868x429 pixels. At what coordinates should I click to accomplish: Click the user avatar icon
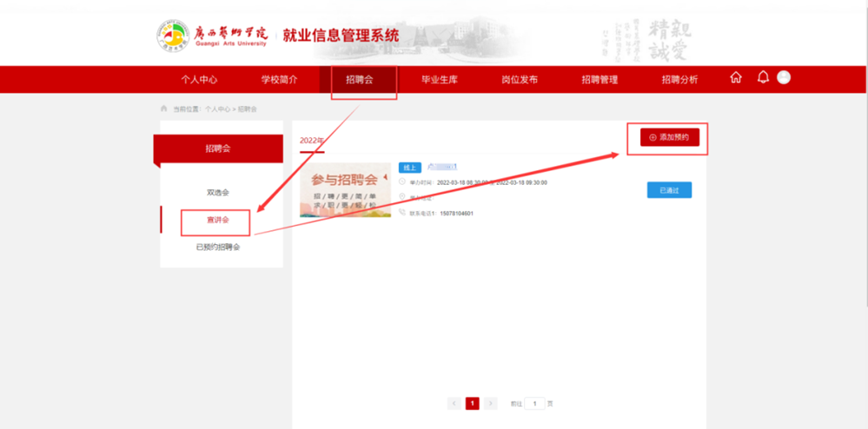tap(784, 77)
